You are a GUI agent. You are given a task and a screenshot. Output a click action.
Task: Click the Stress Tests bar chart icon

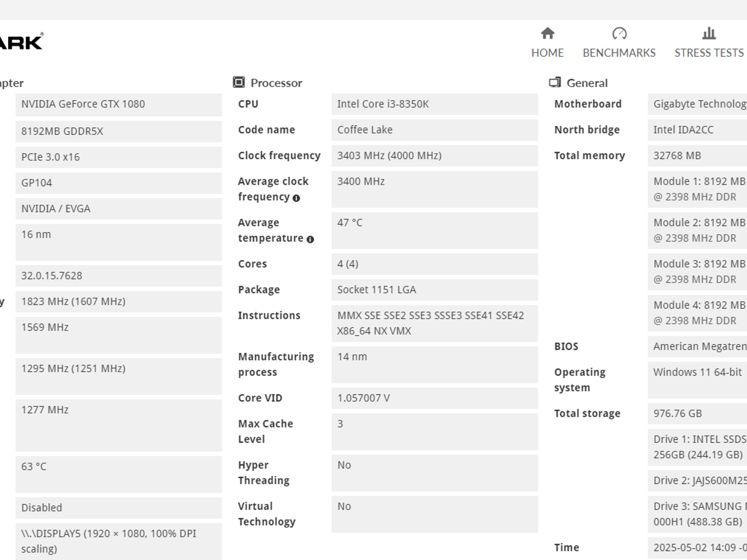point(709,33)
